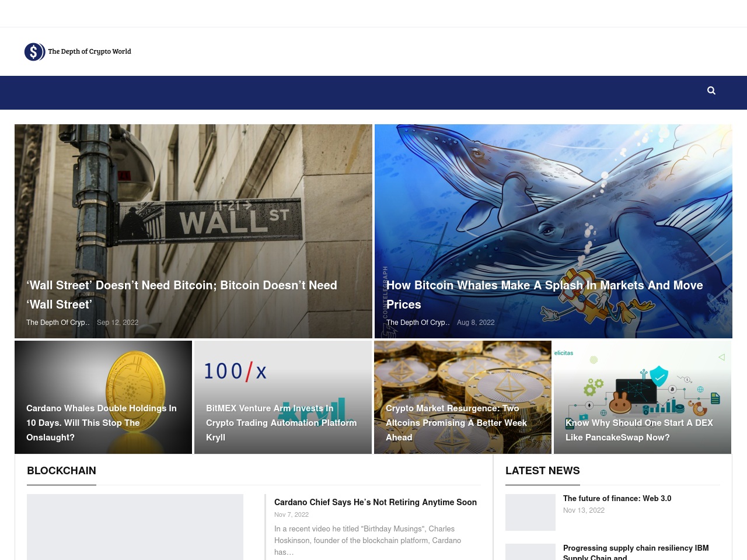
Task: Click the Aug 8, 2022 date
Action: [x=476, y=323]
